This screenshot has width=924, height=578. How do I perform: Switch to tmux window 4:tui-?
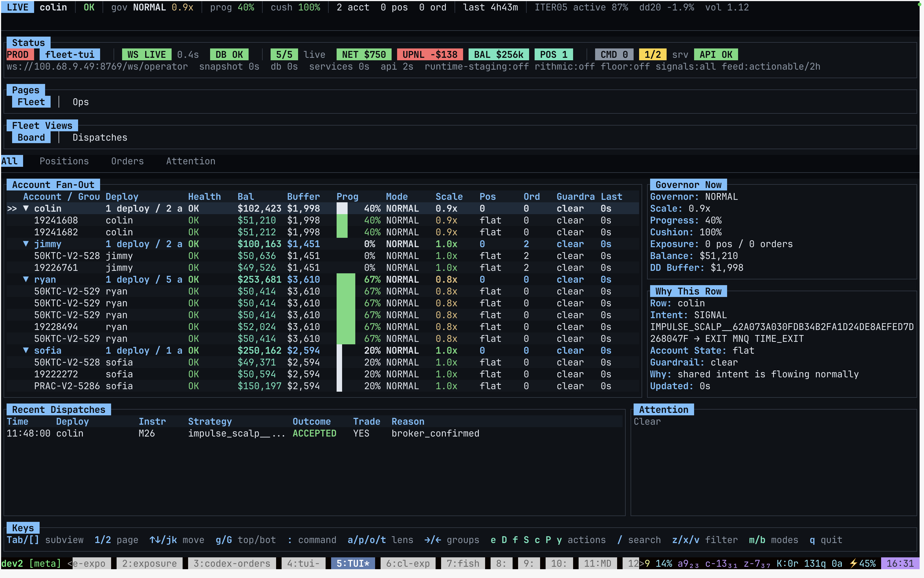coord(303,563)
